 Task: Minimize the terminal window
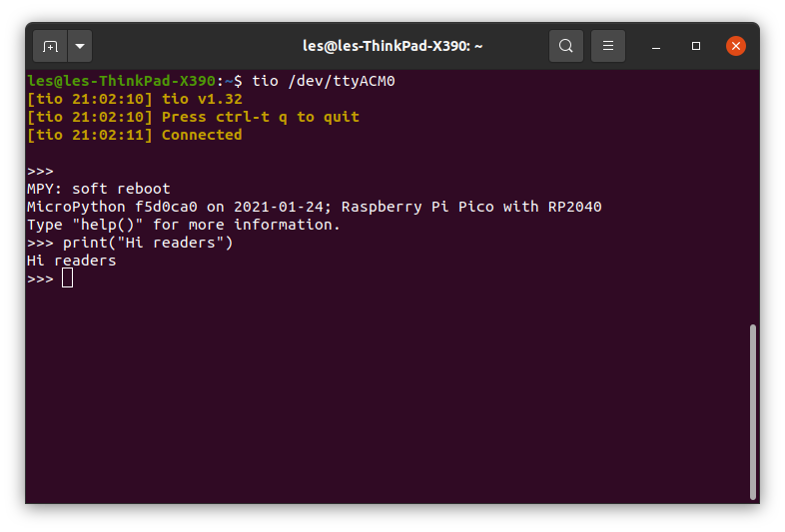point(656,46)
